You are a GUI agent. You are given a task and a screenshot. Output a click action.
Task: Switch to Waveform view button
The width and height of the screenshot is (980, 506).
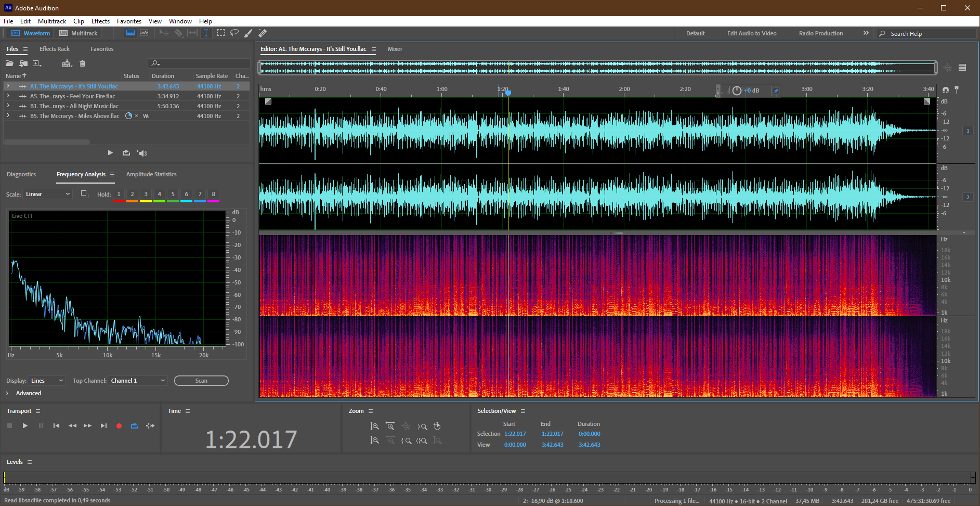pos(31,33)
